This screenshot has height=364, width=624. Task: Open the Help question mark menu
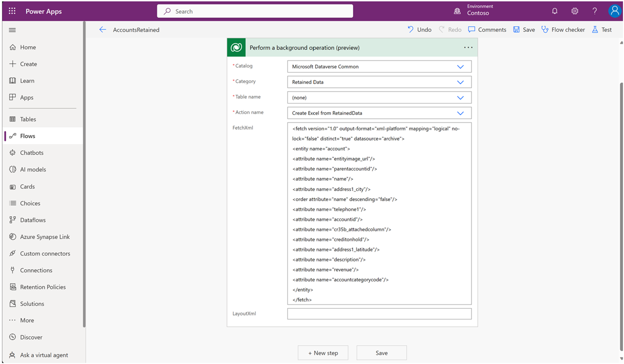pos(594,10)
